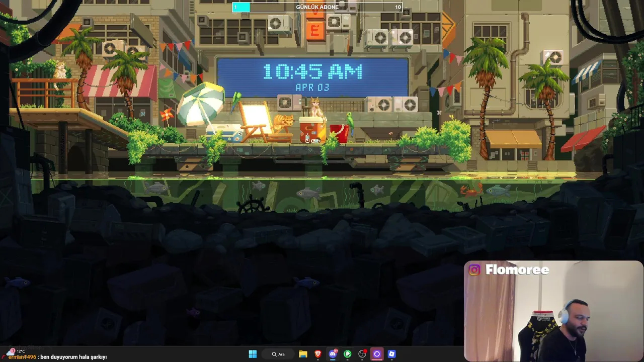Select the purple circle app on taskbar
Viewport: 644px width, 362px height.
pos(377,354)
